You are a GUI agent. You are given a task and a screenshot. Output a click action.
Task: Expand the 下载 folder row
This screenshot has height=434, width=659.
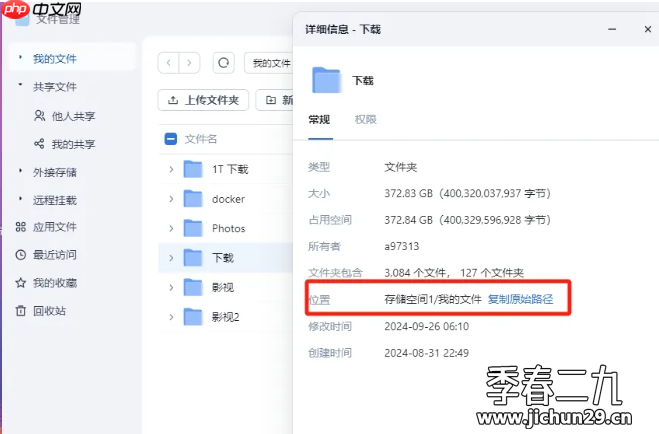click(x=171, y=258)
